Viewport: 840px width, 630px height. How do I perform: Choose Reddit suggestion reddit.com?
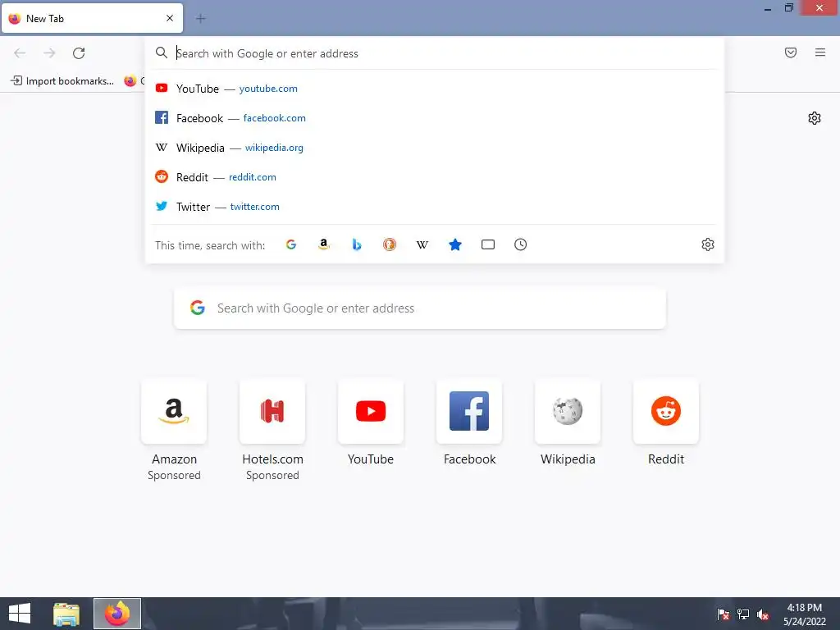point(434,177)
